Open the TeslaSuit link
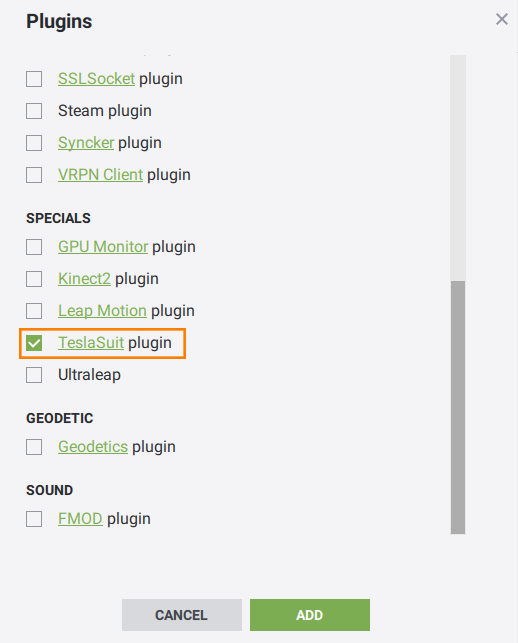This screenshot has height=643, width=518. coord(91,343)
